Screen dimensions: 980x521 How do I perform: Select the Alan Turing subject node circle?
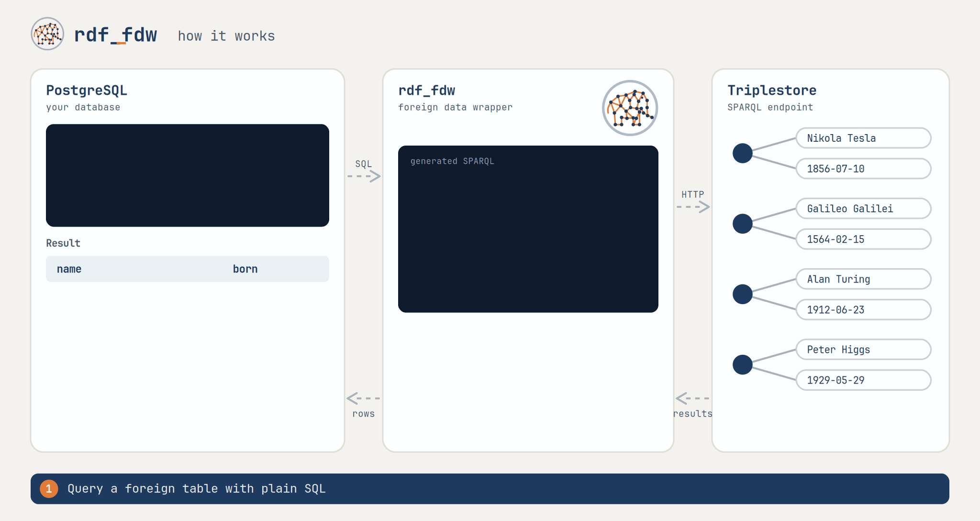(x=743, y=294)
